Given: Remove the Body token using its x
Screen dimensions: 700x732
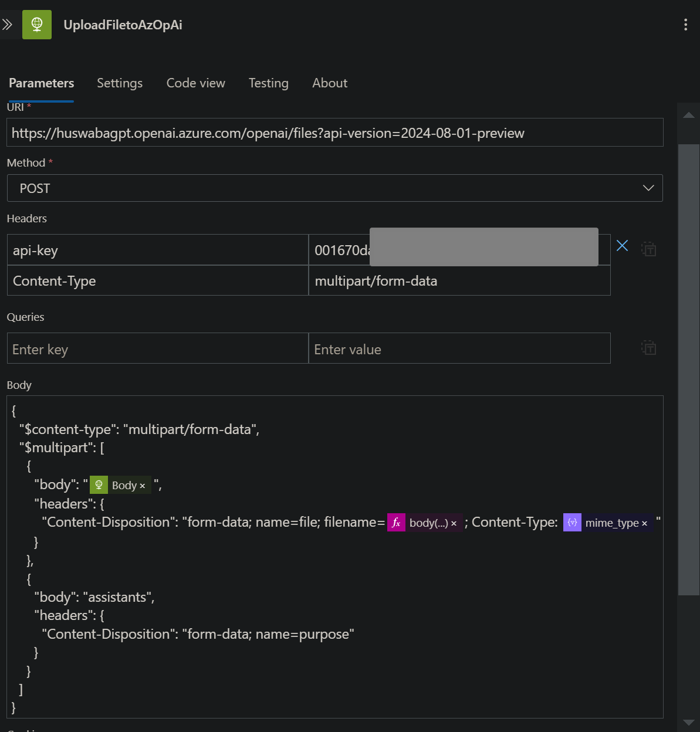Looking at the screenshot, I should coord(141,486).
